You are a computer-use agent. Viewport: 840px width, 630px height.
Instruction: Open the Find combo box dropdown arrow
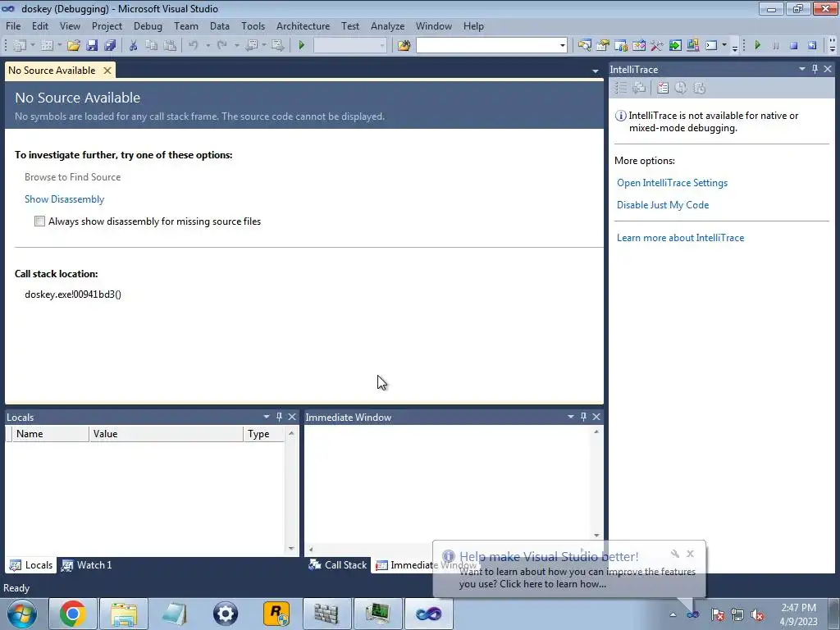[x=563, y=46]
